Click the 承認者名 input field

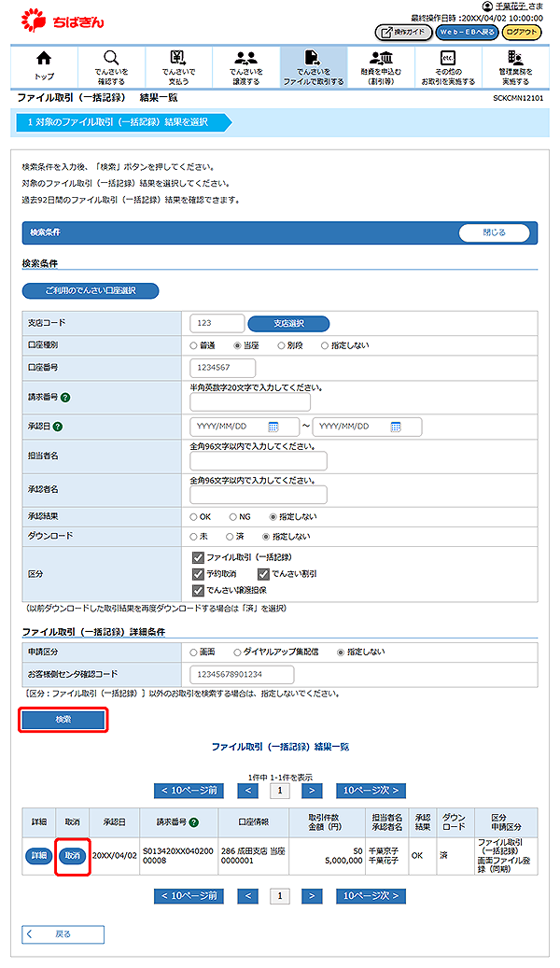pyautogui.click(x=259, y=495)
